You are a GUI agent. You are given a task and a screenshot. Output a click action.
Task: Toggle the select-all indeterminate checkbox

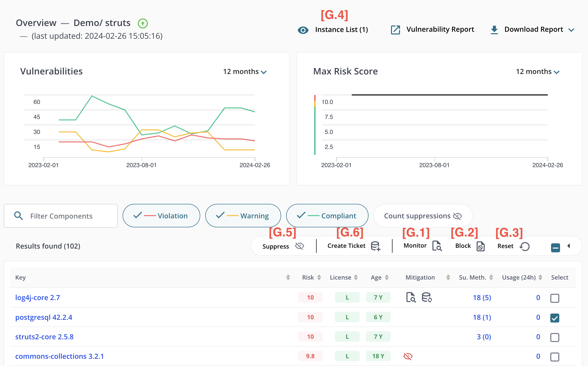tap(555, 248)
